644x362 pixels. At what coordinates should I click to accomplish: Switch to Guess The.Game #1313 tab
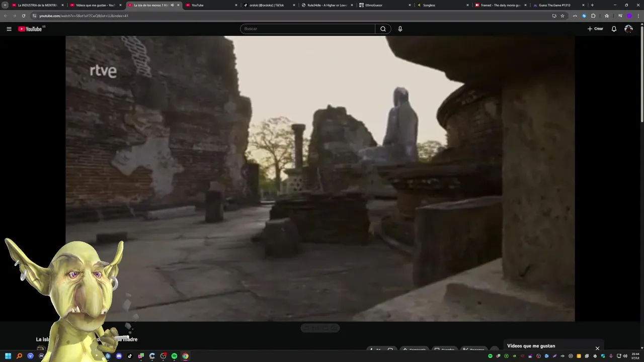558,5
